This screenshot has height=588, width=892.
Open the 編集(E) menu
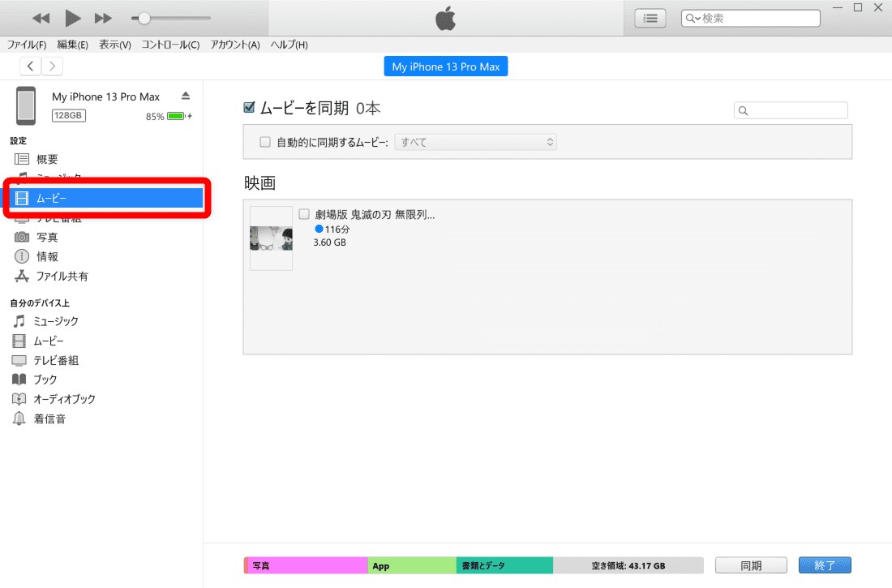click(x=72, y=45)
